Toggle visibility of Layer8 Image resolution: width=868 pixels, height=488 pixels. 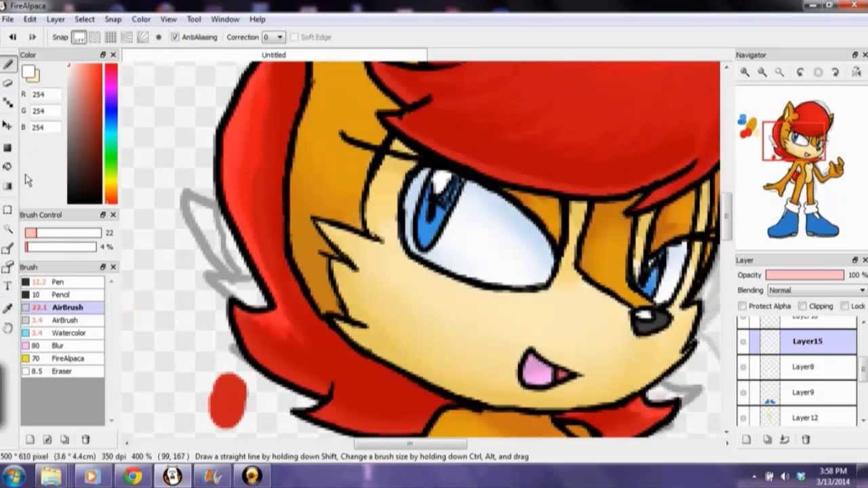743,367
